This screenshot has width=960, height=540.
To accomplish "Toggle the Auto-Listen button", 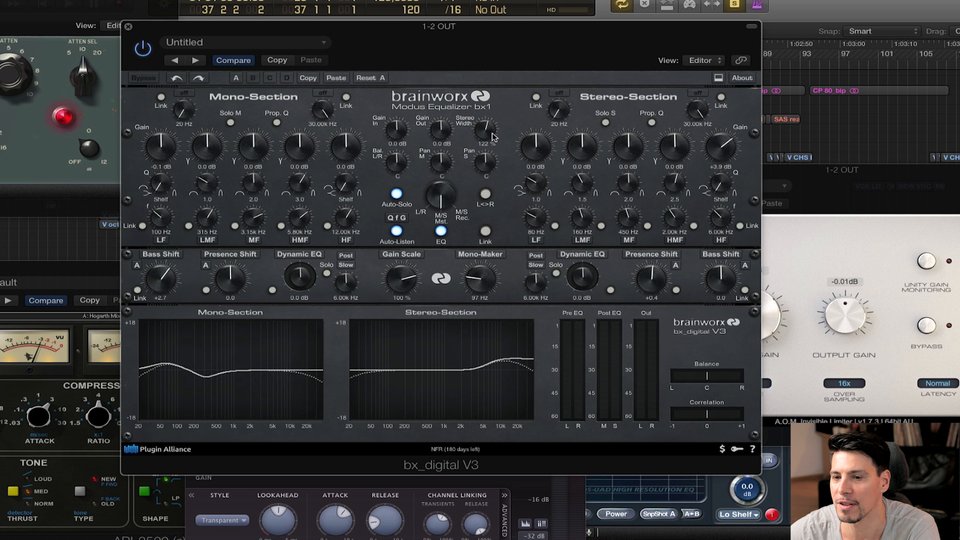I will coord(396,231).
